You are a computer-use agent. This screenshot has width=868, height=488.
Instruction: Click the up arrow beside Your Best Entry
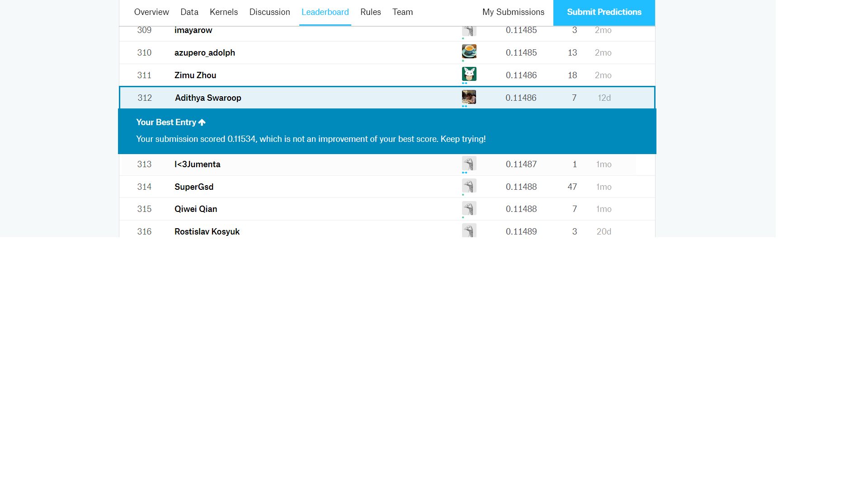coord(202,122)
